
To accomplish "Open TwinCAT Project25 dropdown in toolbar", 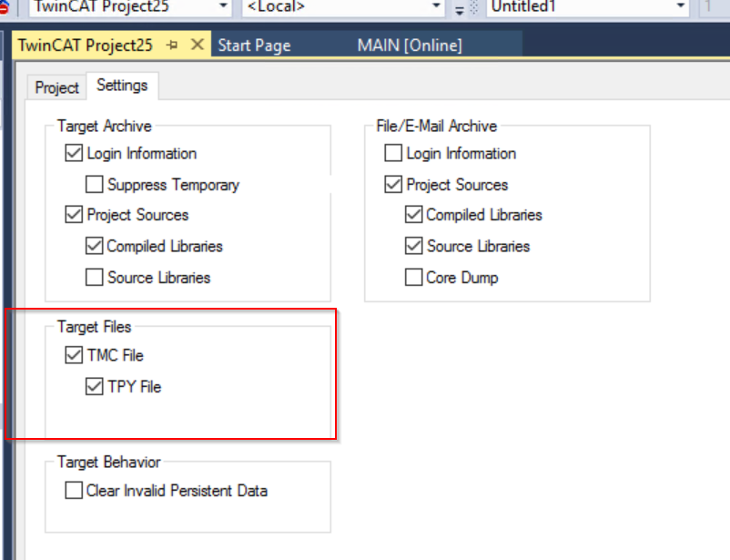I will coord(223,6).
